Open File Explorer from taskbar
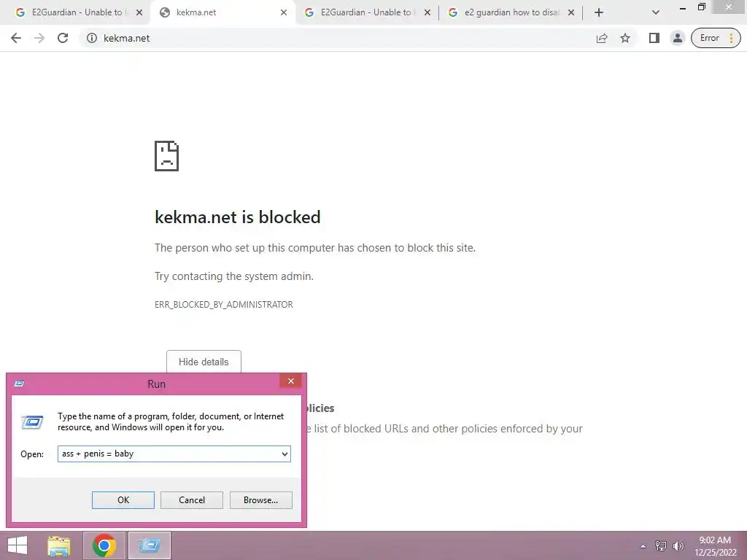The width and height of the screenshot is (747, 560). pos(59,545)
